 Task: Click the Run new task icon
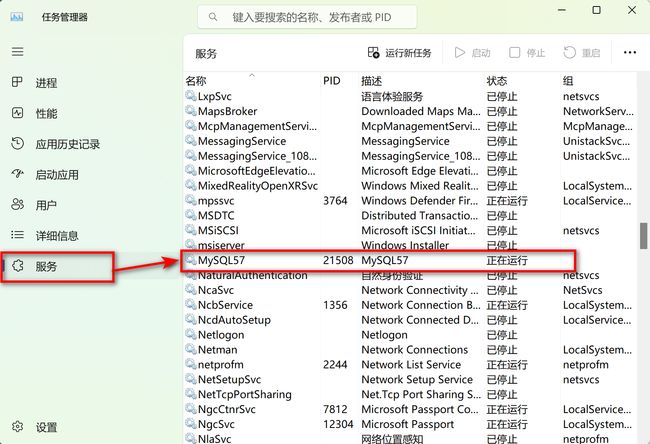click(x=373, y=53)
